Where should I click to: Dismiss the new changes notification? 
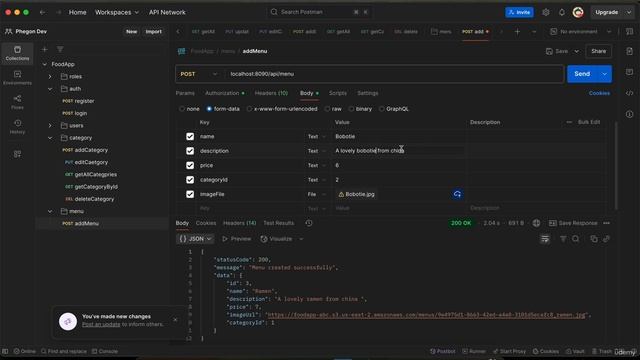coord(175,320)
